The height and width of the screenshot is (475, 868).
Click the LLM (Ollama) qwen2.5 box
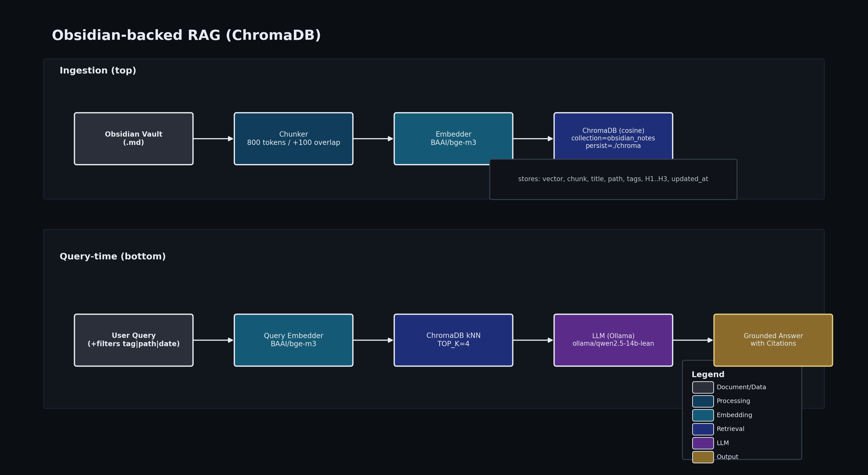click(613, 340)
